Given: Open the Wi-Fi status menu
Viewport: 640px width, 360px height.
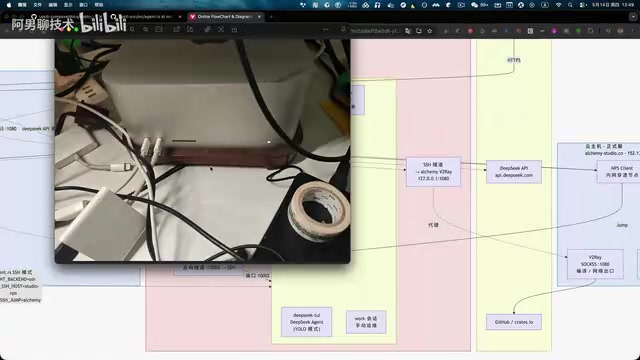Looking at the screenshot, I should [559, 5].
